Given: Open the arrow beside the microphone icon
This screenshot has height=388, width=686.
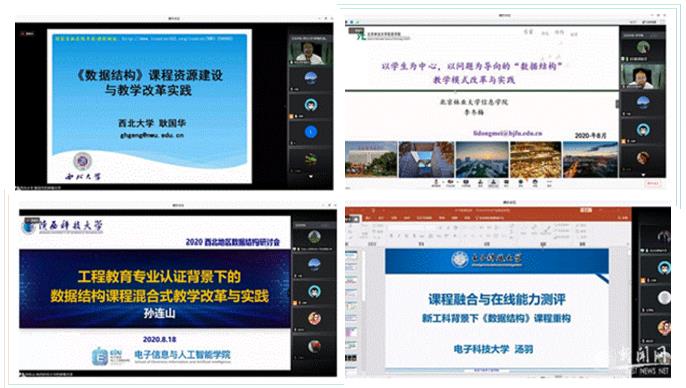Looking at the screenshot, I should click(443, 182).
